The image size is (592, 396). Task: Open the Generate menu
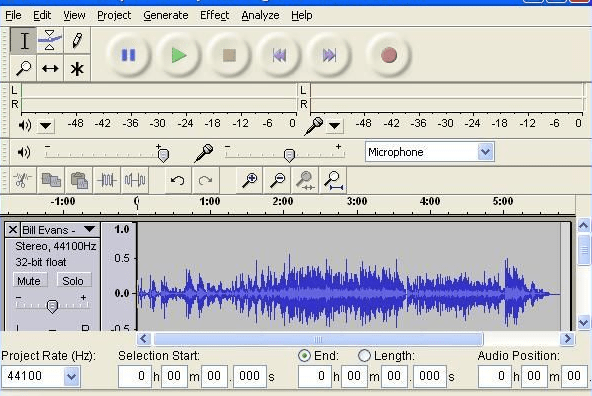[166, 15]
